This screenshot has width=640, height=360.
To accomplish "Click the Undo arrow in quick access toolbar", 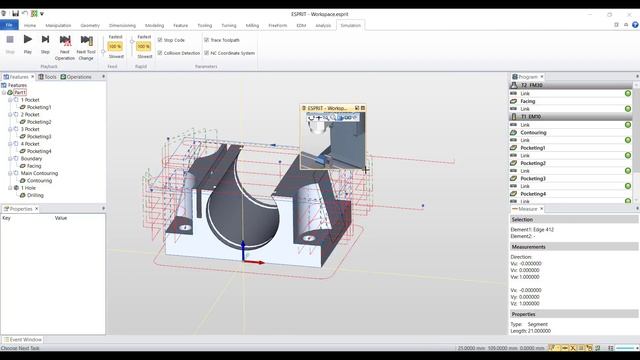I will [24, 13].
